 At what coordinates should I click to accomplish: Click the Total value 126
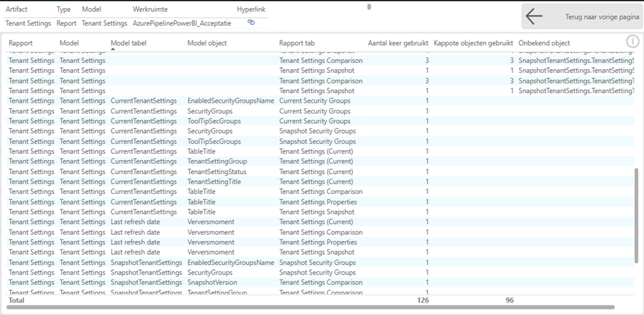(x=422, y=300)
